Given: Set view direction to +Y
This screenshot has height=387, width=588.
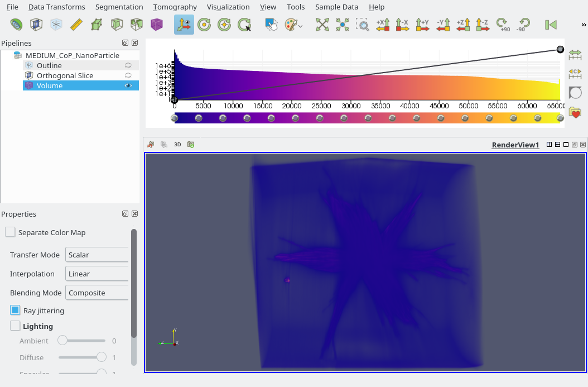Looking at the screenshot, I should tap(423, 25).
